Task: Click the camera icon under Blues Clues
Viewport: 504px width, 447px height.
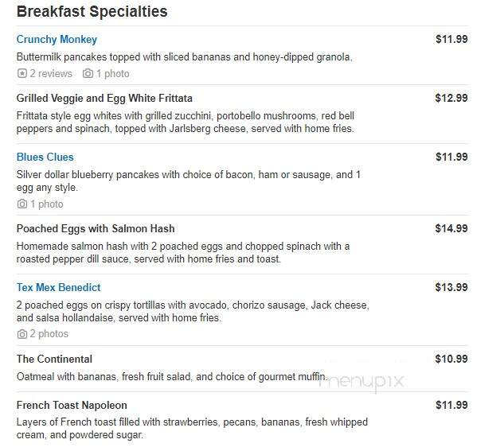Action: (x=21, y=204)
